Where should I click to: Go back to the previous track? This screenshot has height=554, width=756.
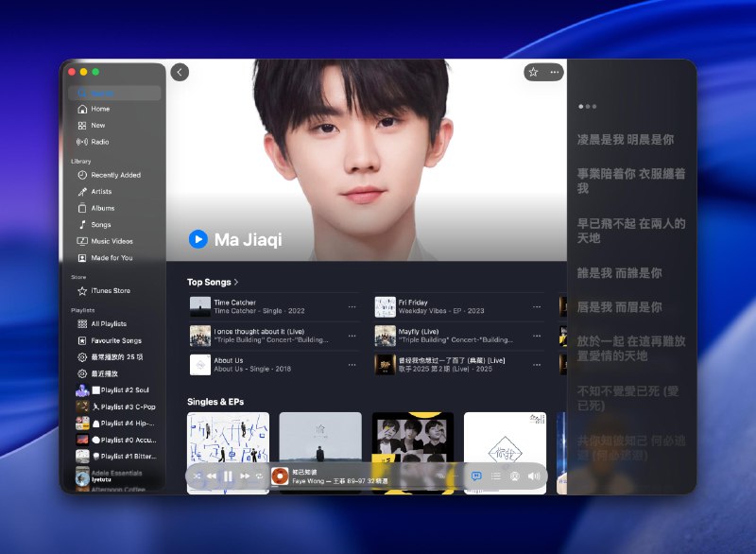[x=212, y=476]
